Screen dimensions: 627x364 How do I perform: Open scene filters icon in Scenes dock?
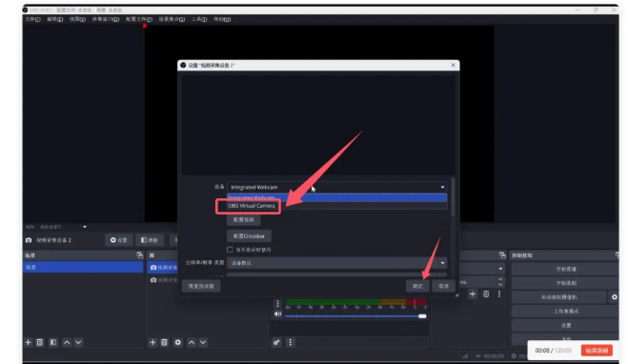coord(52,342)
